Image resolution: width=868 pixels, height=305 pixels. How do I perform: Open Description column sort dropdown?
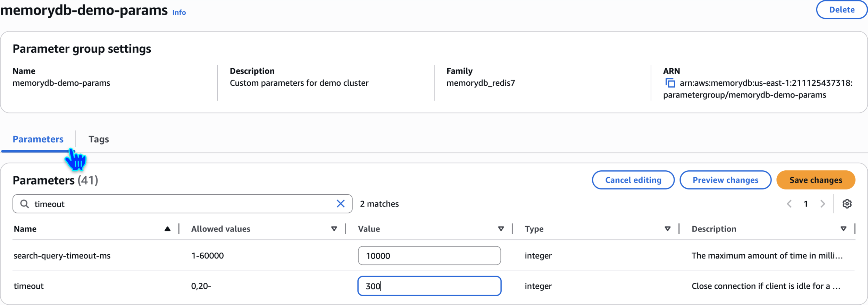tap(843, 229)
